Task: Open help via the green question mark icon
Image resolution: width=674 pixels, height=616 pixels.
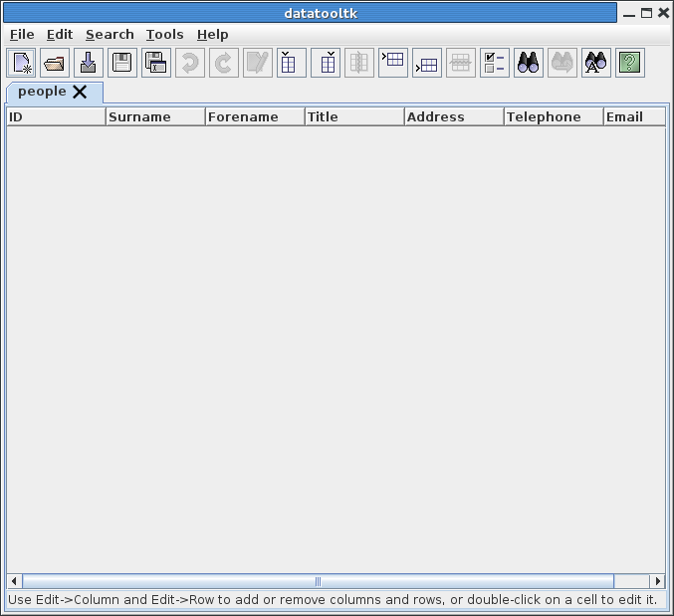Action: [x=629, y=63]
